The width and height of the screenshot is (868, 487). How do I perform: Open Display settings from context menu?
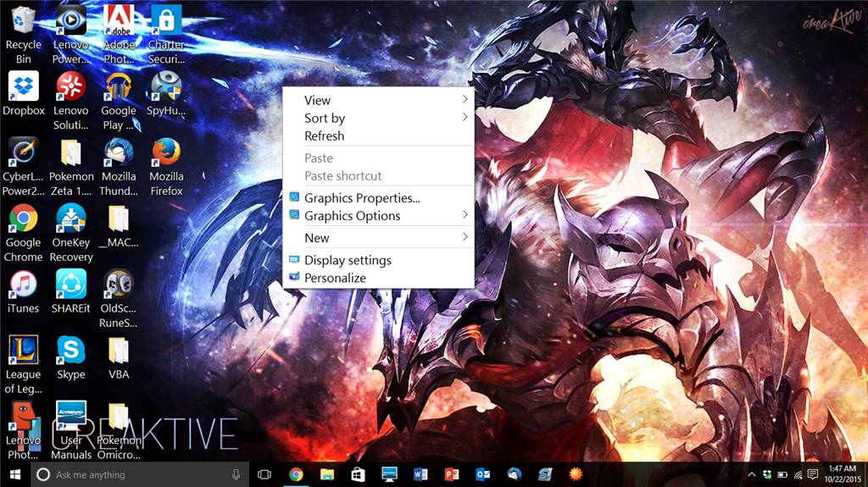(379, 259)
